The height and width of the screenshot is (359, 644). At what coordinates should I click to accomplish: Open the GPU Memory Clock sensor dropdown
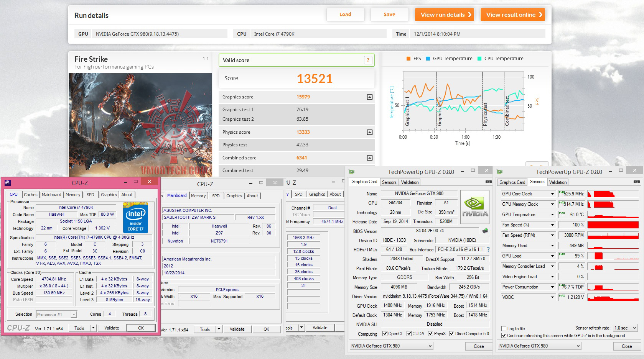click(x=553, y=204)
